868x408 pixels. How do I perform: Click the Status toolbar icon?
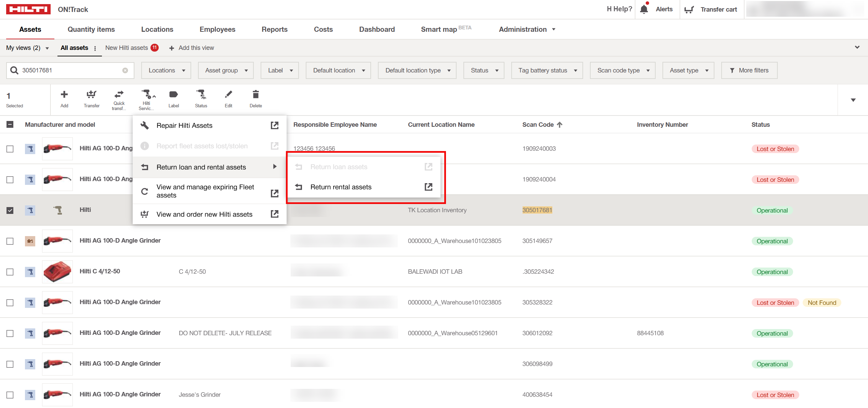(201, 94)
